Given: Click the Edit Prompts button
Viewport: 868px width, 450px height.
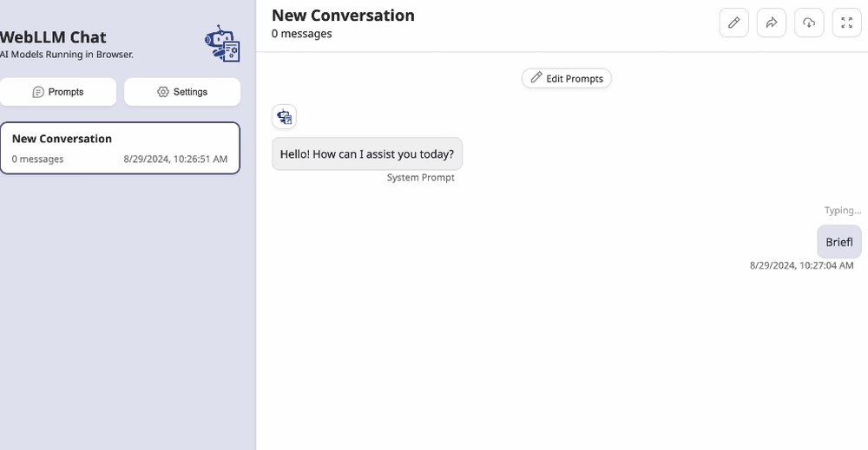Looking at the screenshot, I should (566, 79).
